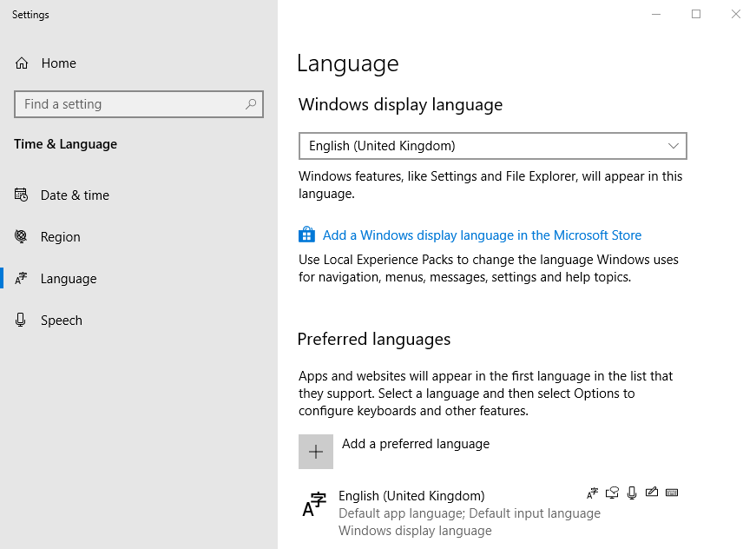The height and width of the screenshot is (549, 756).
Task: Click the keyboard feature icon
Action: (x=672, y=493)
